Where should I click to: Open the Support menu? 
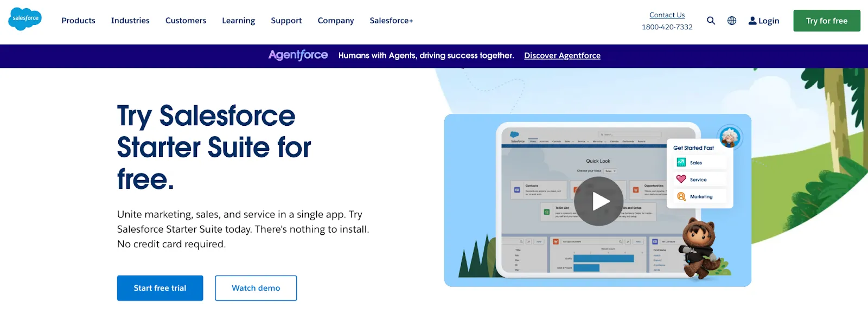[x=286, y=21]
